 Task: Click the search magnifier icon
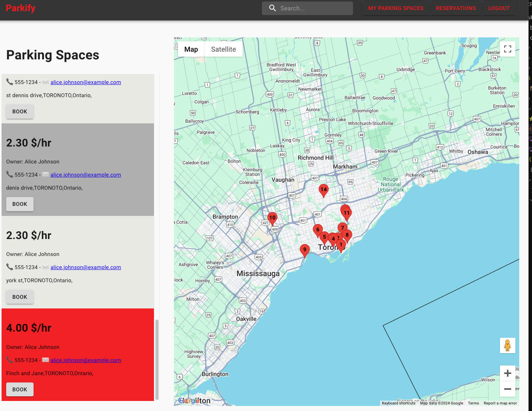272,8
